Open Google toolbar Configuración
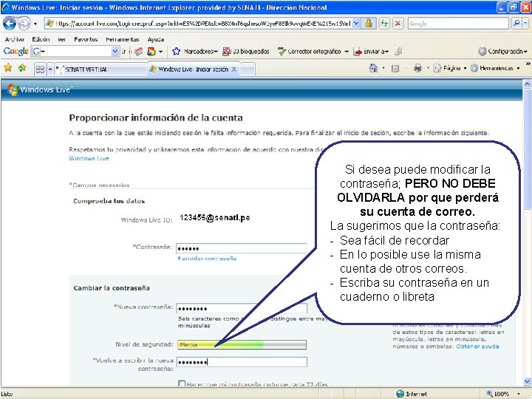This screenshot has height=399, width=532. click(x=503, y=51)
